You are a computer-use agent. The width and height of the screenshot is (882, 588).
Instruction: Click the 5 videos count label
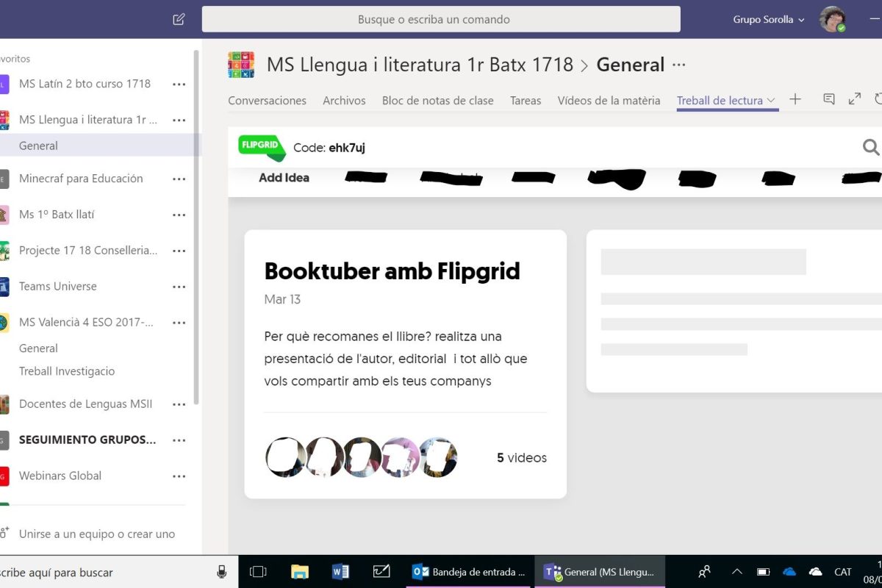tap(522, 458)
